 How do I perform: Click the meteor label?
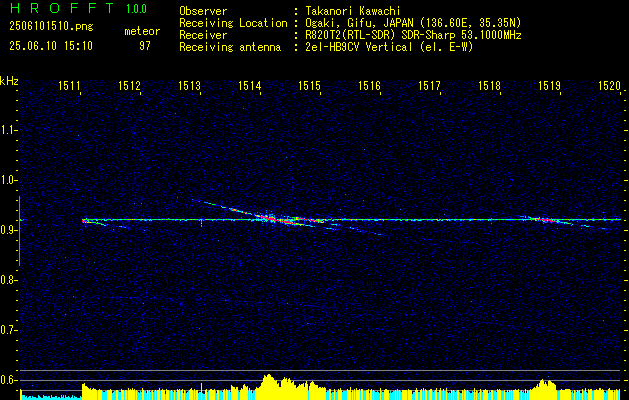coord(142,31)
